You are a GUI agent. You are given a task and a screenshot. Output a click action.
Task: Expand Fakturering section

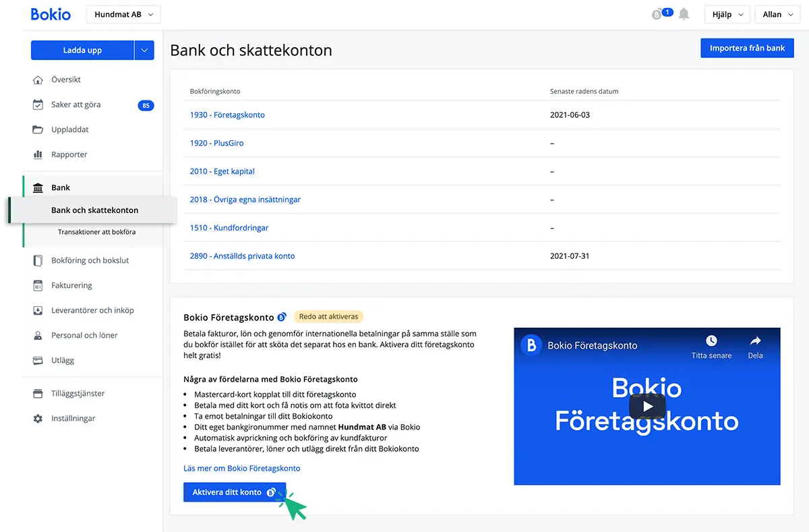click(71, 285)
